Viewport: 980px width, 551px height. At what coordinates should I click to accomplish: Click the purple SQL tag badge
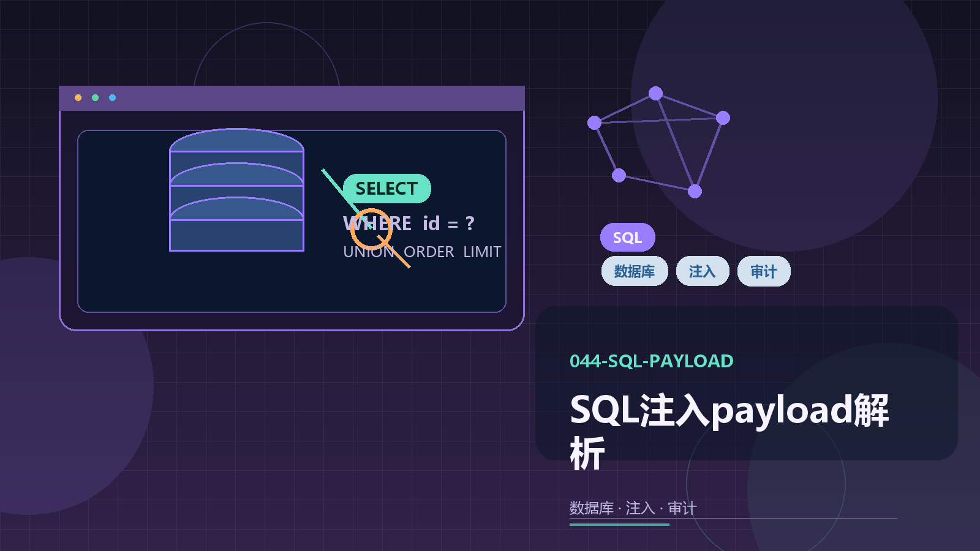click(627, 238)
